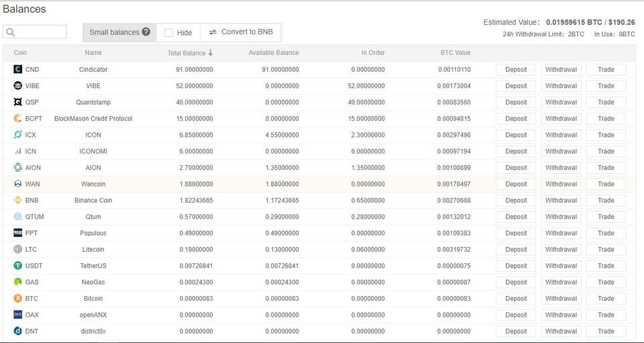Viewport: 644px width, 343px height.
Task: Click the In Use 0BTC text
Action: click(x=614, y=34)
